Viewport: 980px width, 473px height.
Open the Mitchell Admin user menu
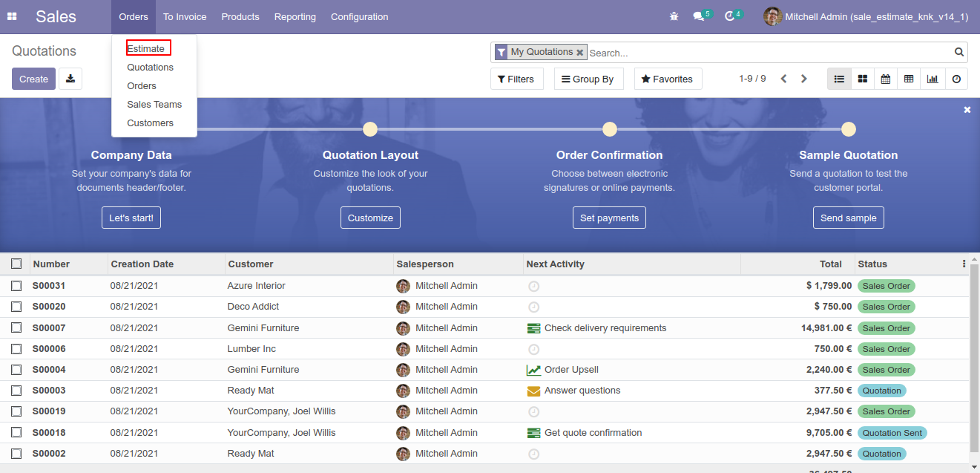click(x=866, y=16)
